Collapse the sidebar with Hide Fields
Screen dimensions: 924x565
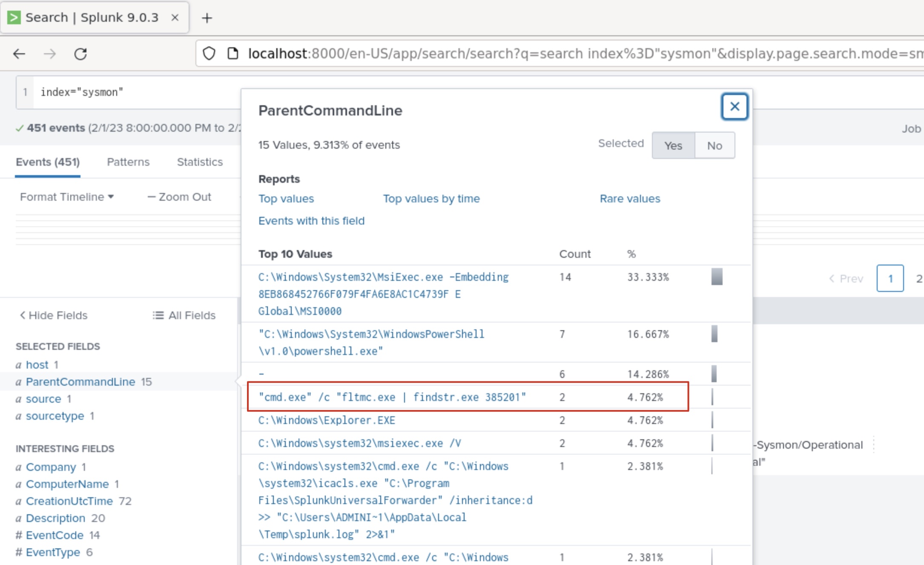tap(54, 315)
